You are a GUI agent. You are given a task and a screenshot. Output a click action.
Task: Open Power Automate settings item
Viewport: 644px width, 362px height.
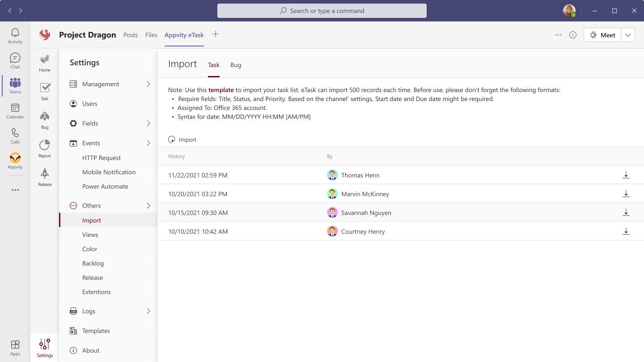[105, 186]
